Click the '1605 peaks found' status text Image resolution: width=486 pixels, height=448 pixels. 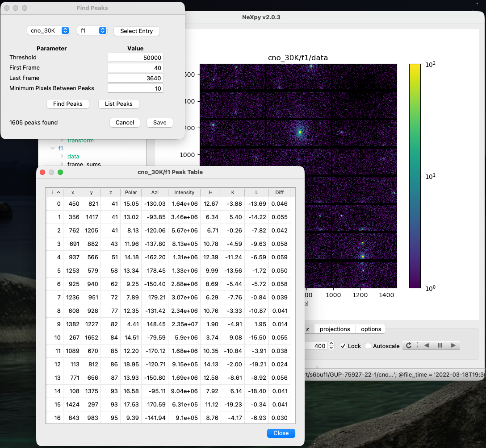click(34, 122)
